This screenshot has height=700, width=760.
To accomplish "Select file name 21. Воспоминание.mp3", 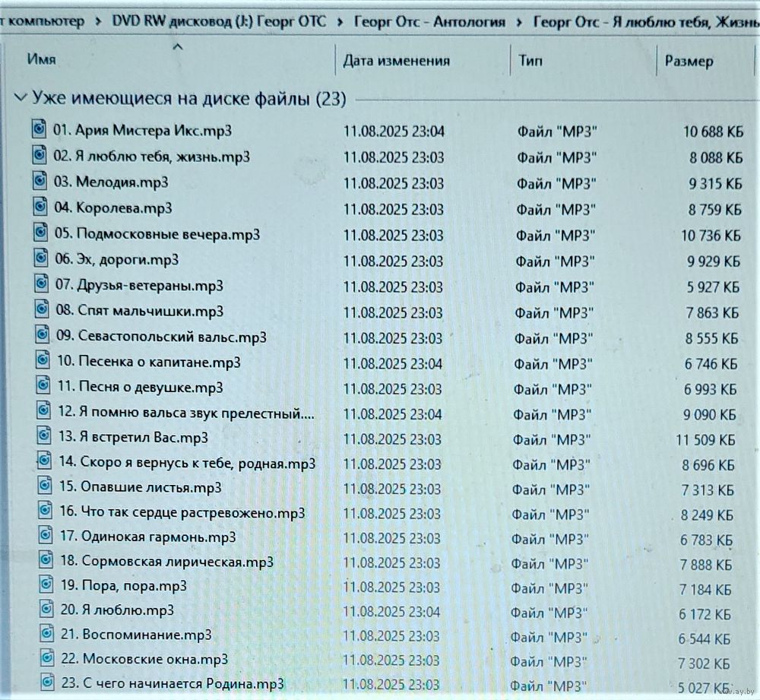I will point(136,635).
